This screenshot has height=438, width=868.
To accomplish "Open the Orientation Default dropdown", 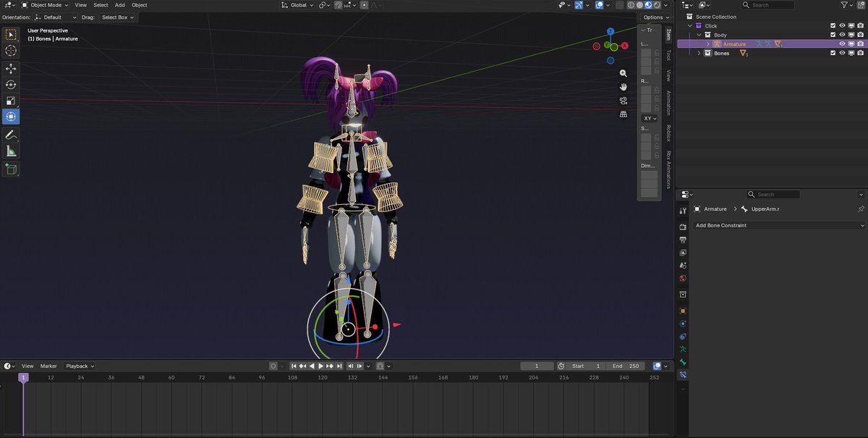I will click(56, 17).
